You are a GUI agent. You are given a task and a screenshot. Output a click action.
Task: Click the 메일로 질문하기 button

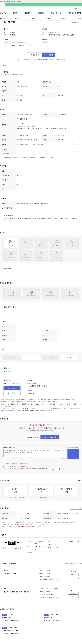tap(55, 469)
